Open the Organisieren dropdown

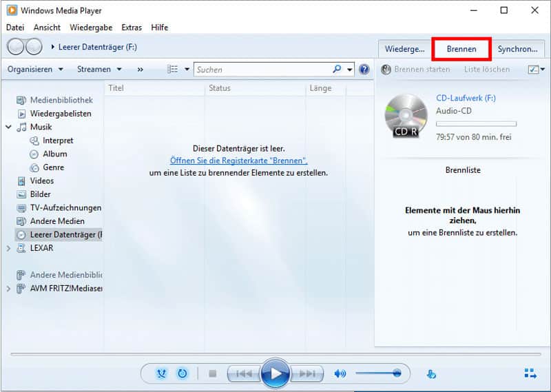tap(36, 70)
